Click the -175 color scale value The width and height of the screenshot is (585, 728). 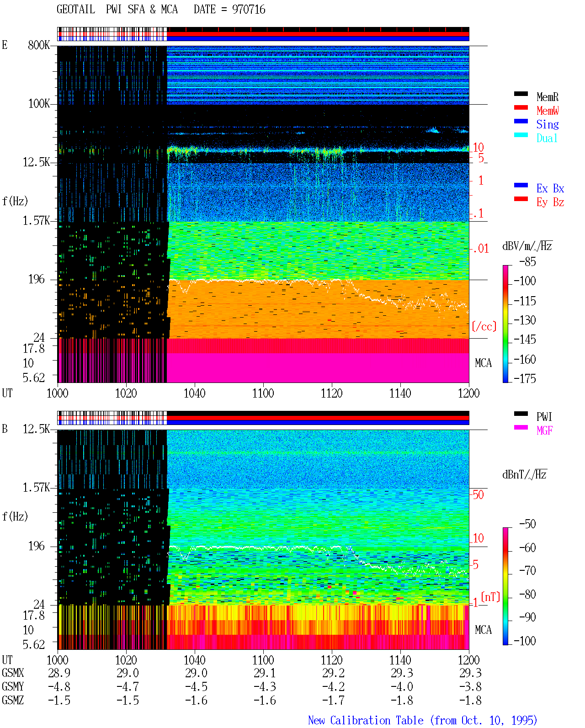click(525, 378)
